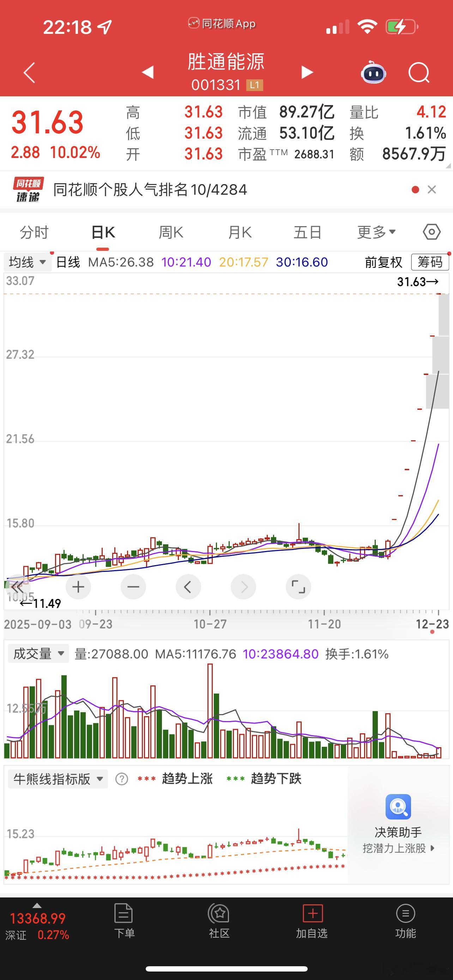Open 功能 menu
The height and width of the screenshot is (980, 453).
pos(405,921)
